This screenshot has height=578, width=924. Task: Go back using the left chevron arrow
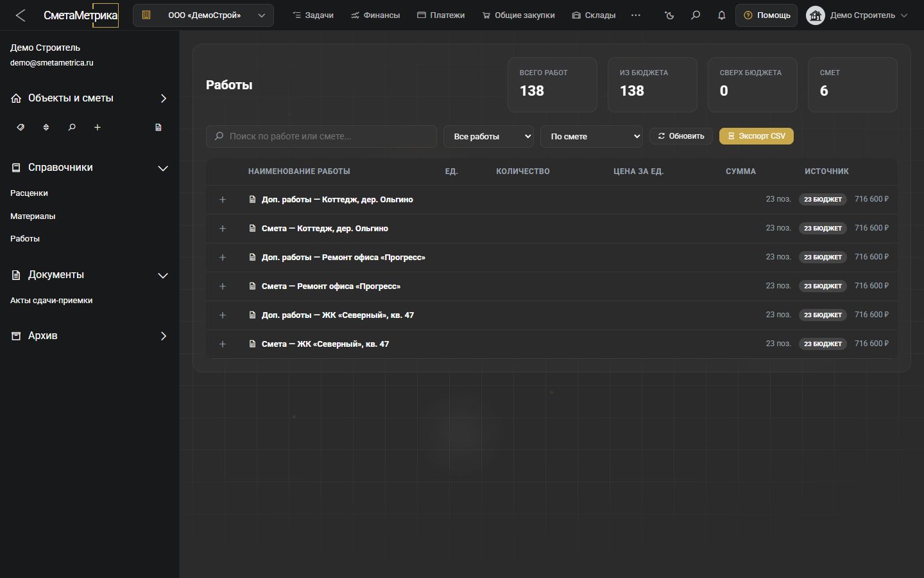tap(21, 15)
